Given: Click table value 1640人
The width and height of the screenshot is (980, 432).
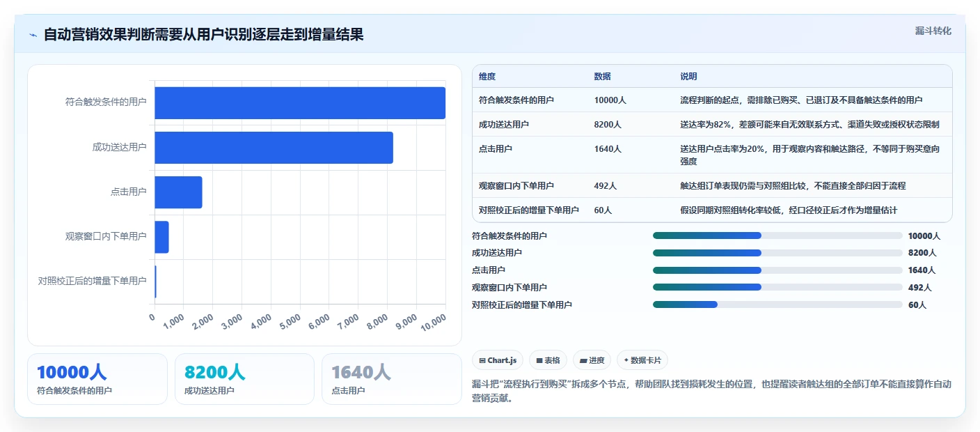Looking at the screenshot, I should [x=608, y=149].
